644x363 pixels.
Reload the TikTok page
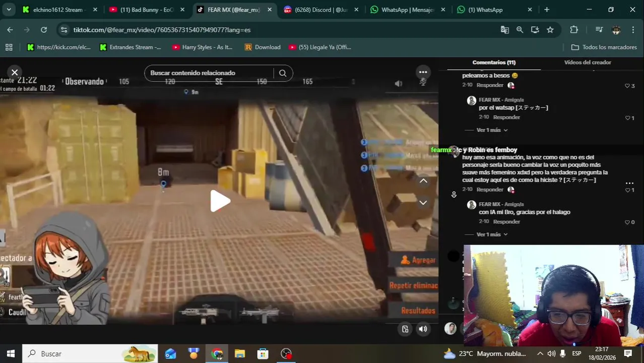click(44, 30)
